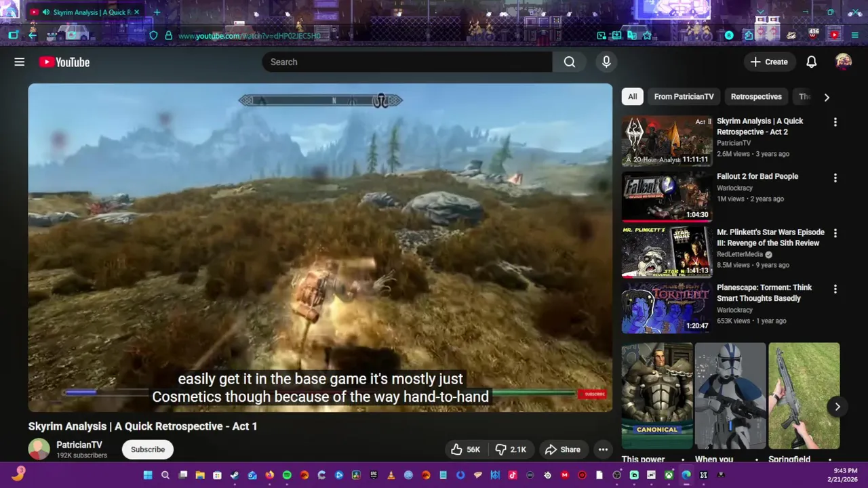
Task: Open RedLetterMedia channel link
Action: click(740, 254)
